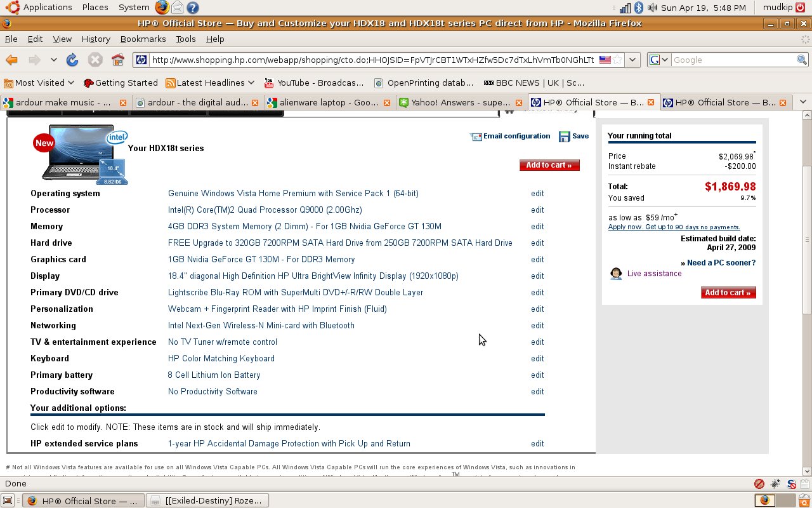Open the 'YouTube - Broadcas...' bookmark
This screenshot has height=508, width=812.
click(314, 83)
